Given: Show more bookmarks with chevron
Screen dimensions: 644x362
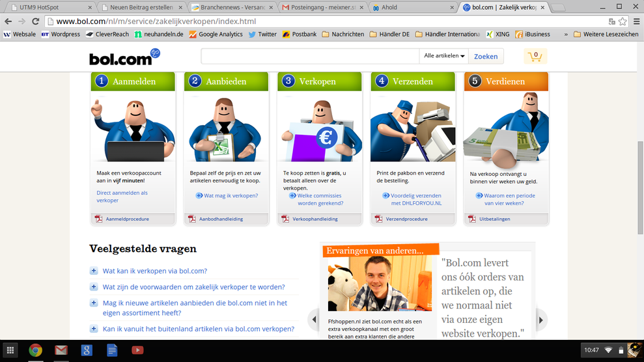Looking at the screenshot, I should 566,35.
